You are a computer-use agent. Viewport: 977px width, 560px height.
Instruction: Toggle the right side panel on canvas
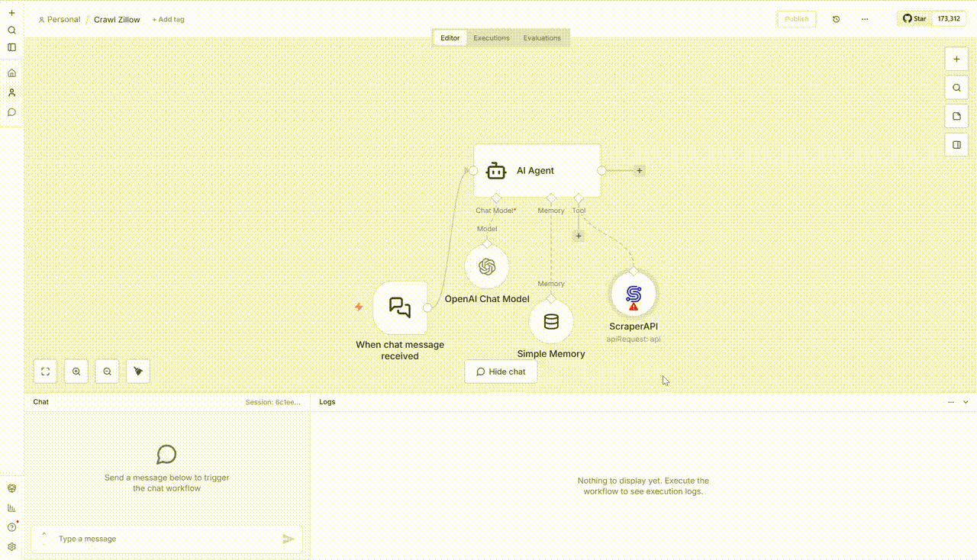click(956, 145)
